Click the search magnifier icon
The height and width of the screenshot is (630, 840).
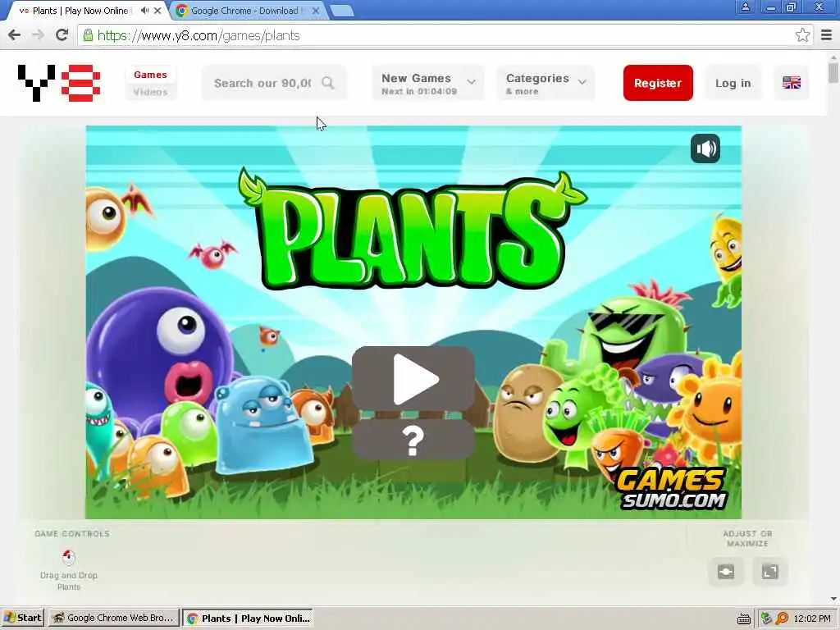click(x=328, y=83)
